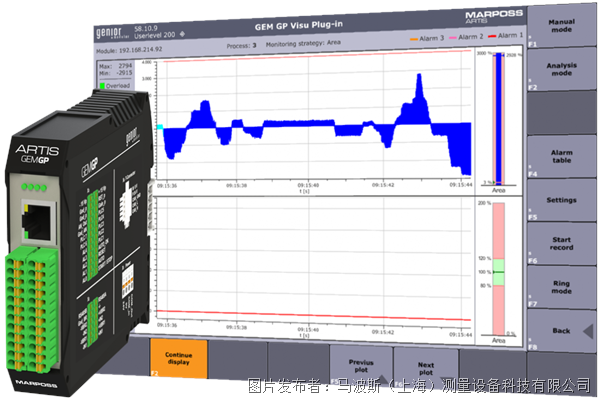Click the Userlevel 200 diamond icon
The width and height of the screenshot is (600, 400).
click(182, 34)
